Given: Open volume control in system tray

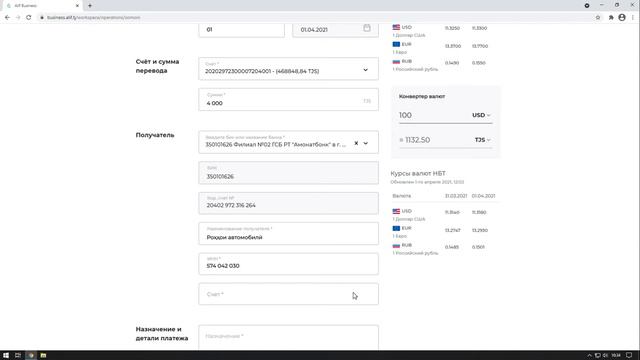Looking at the screenshot, I should pos(605,356).
